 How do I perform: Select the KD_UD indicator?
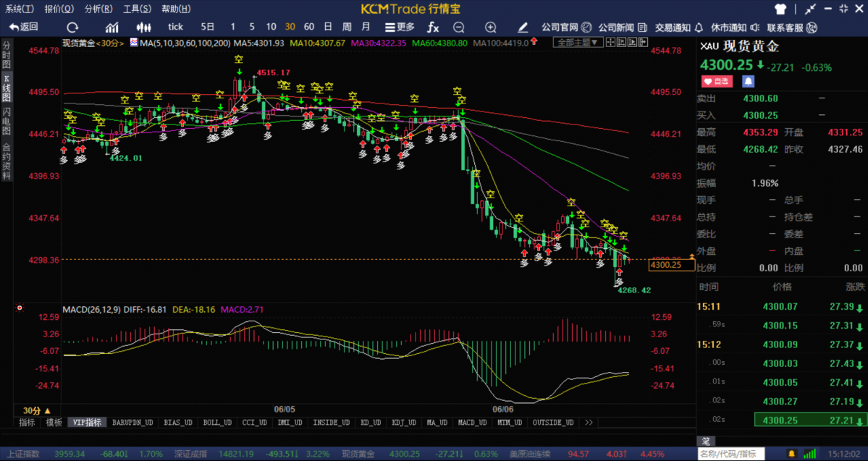371,422
